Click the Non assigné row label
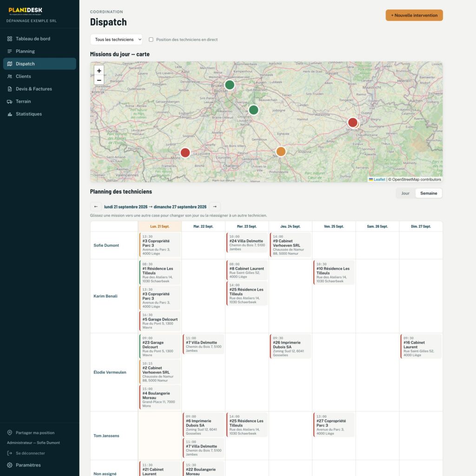Image resolution: width=476 pixels, height=476 pixels. pos(105,474)
